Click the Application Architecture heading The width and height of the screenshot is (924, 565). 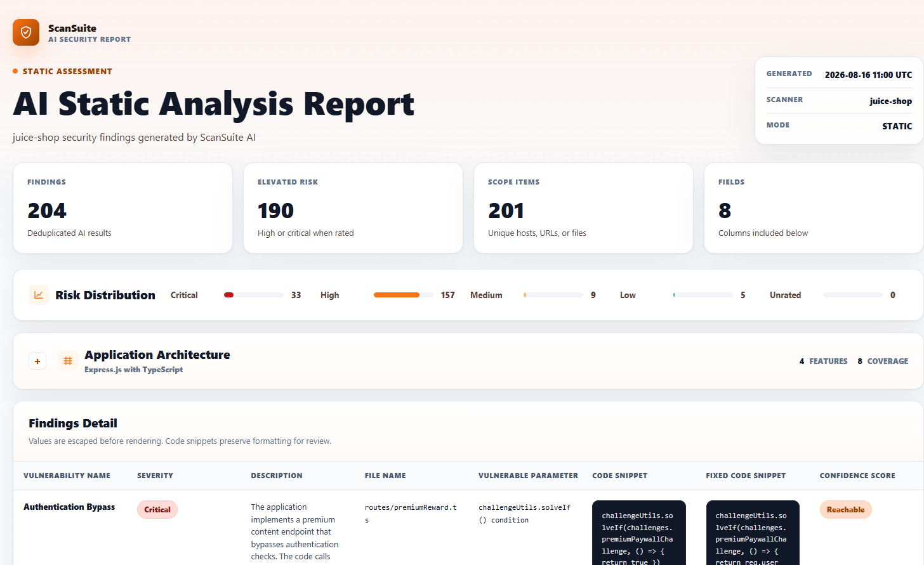tap(157, 355)
